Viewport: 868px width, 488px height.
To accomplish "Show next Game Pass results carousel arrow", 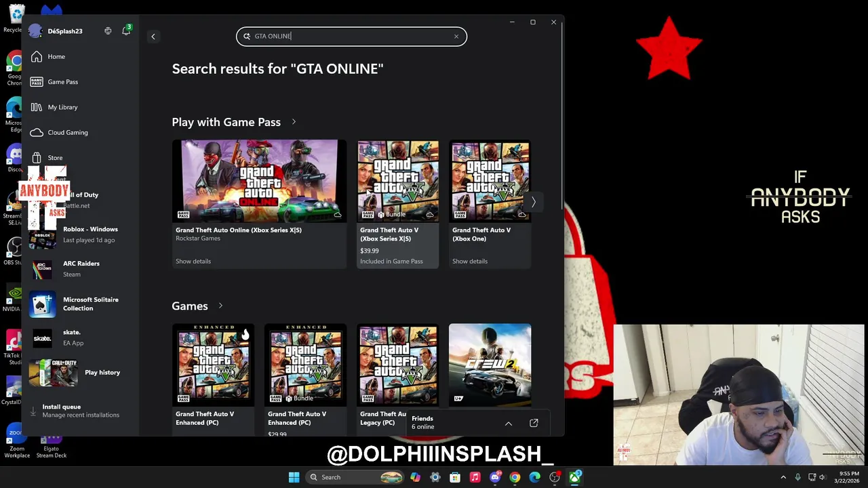I will pos(534,202).
